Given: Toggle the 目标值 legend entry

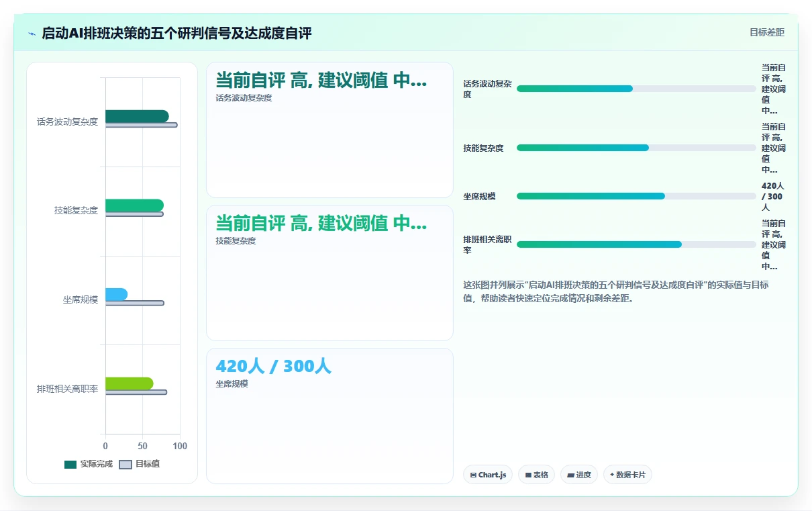Looking at the screenshot, I should click(x=140, y=464).
